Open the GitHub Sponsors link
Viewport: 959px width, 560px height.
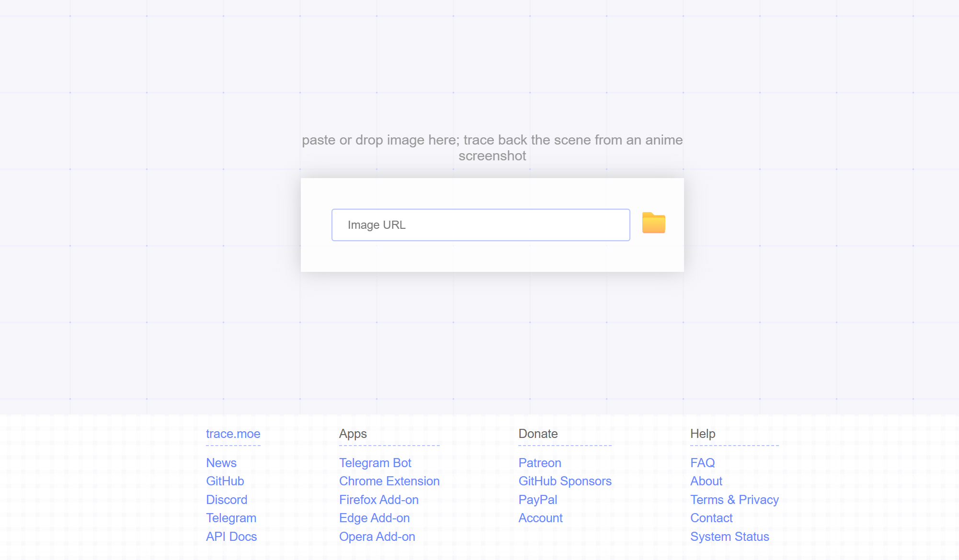(x=565, y=481)
